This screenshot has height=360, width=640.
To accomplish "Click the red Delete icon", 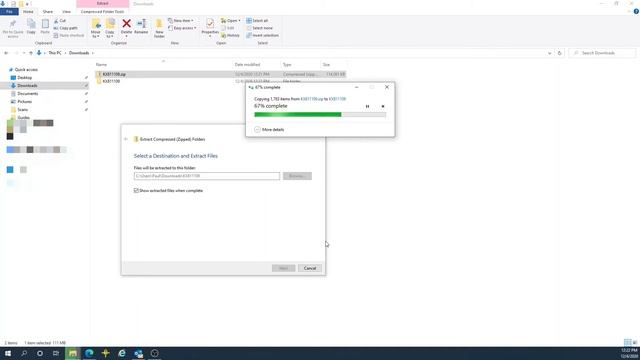I will (127, 24).
